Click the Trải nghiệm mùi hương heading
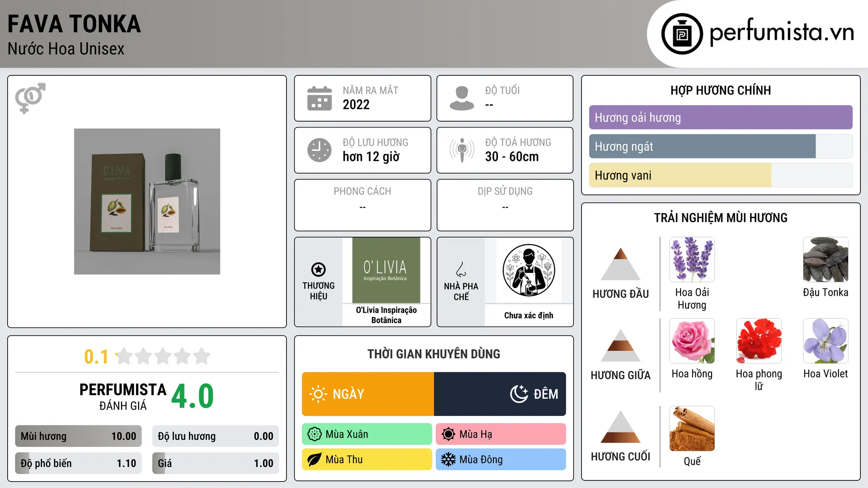Screen dimensions: 868x488 click(x=721, y=218)
